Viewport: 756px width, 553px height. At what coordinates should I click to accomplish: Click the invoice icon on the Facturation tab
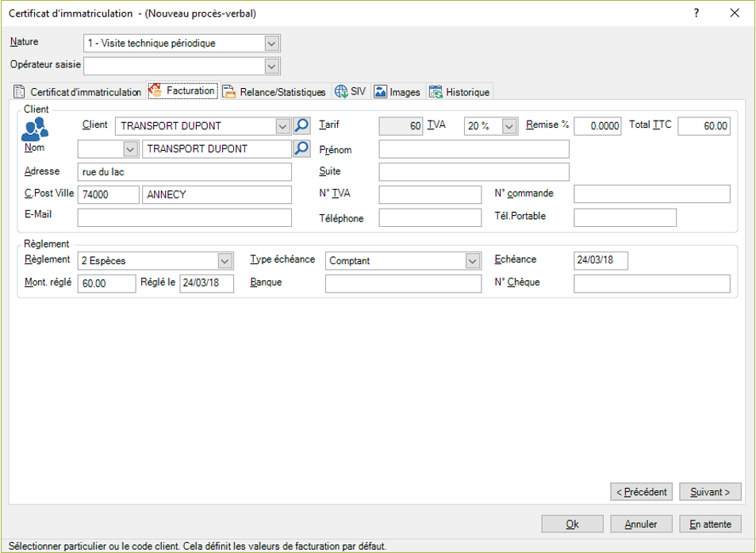pos(155,90)
